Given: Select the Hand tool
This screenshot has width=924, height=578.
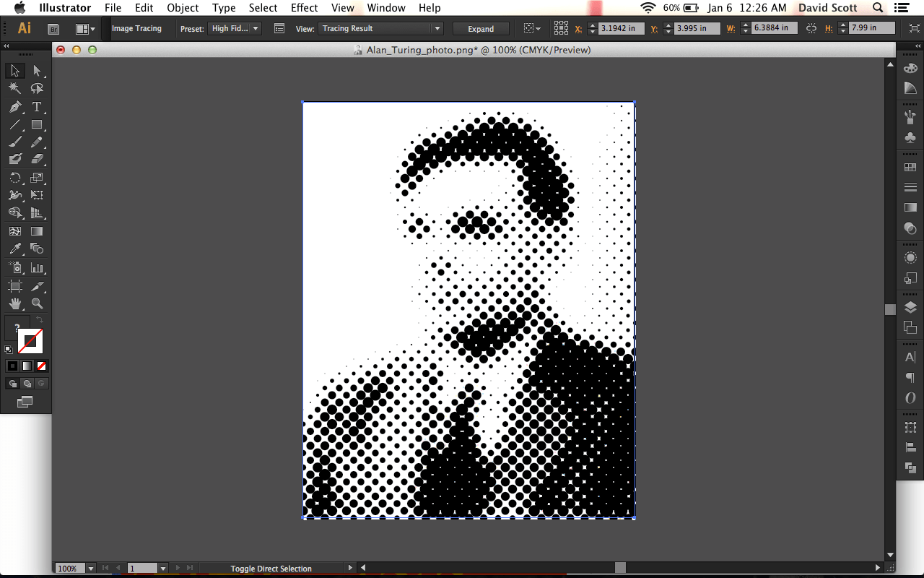Looking at the screenshot, I should (x=14, y=303).
